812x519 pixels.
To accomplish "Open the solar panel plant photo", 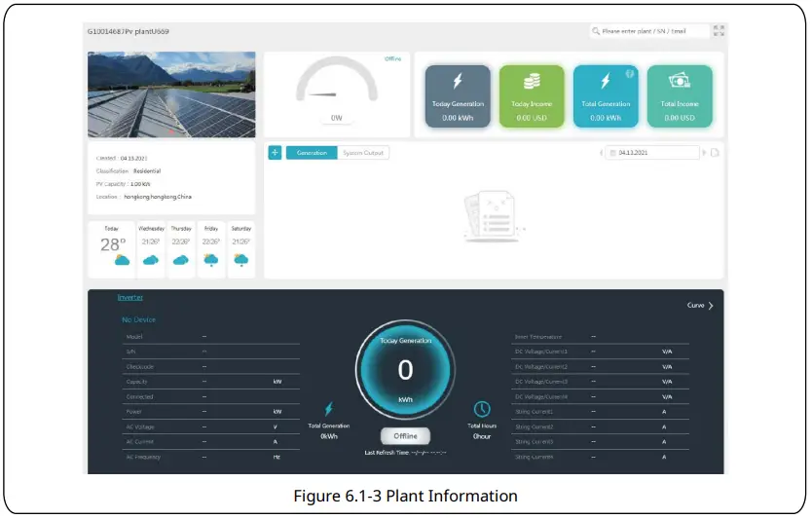I will [x=171, y=94].
